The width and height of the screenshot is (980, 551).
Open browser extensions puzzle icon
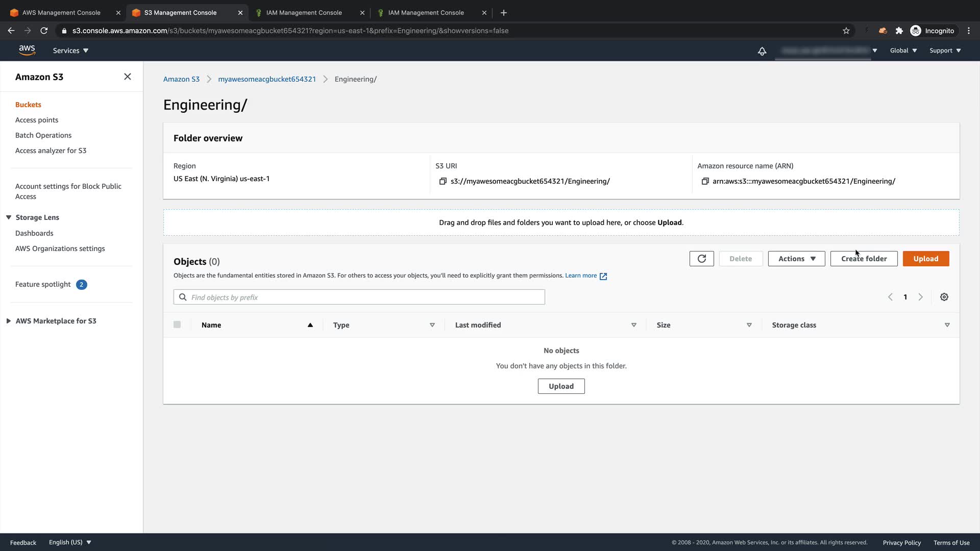tap(899, 31)
